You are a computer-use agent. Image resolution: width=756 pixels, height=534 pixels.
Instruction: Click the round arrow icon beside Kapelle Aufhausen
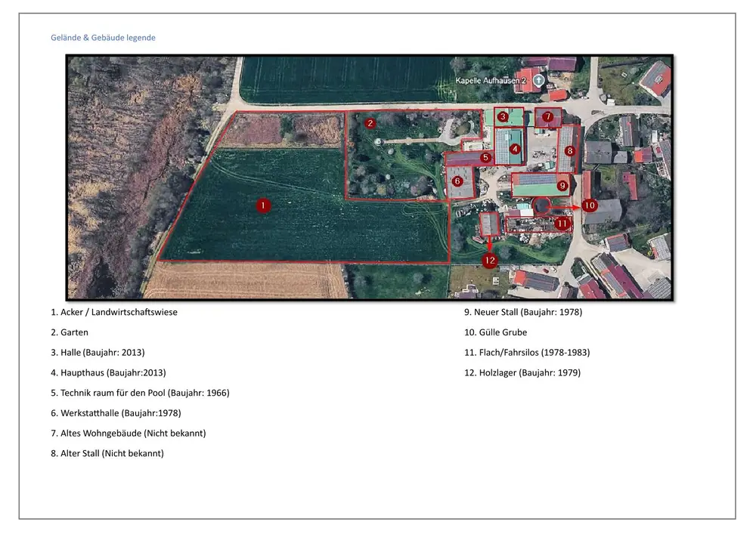point(538,79)
